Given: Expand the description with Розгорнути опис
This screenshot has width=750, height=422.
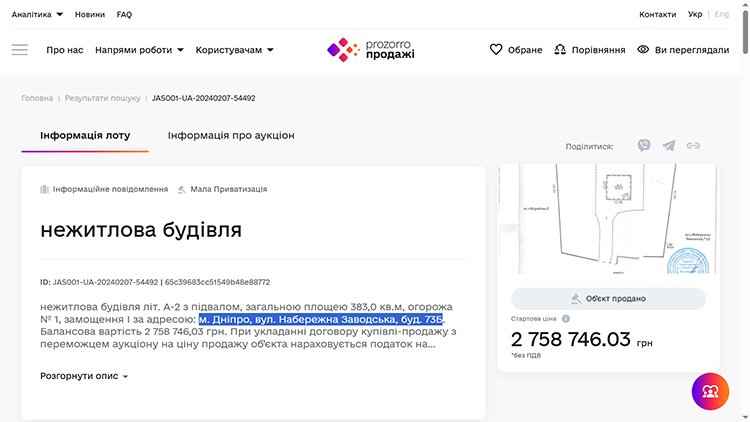Looking at the screenshot, I should 84,376.
